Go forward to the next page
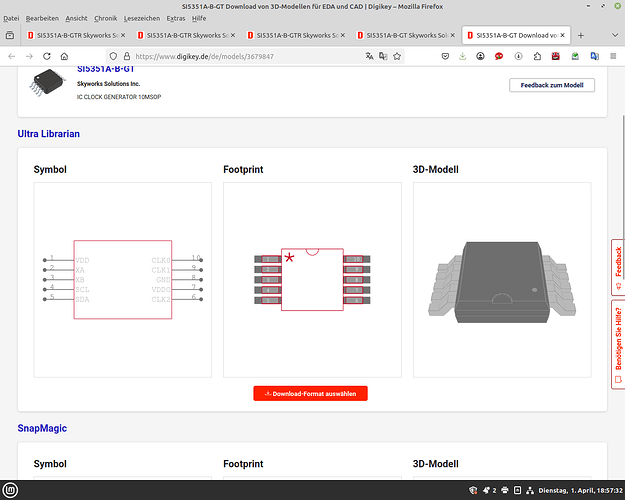The image size is (625, 500). click(x=29, y=56)
